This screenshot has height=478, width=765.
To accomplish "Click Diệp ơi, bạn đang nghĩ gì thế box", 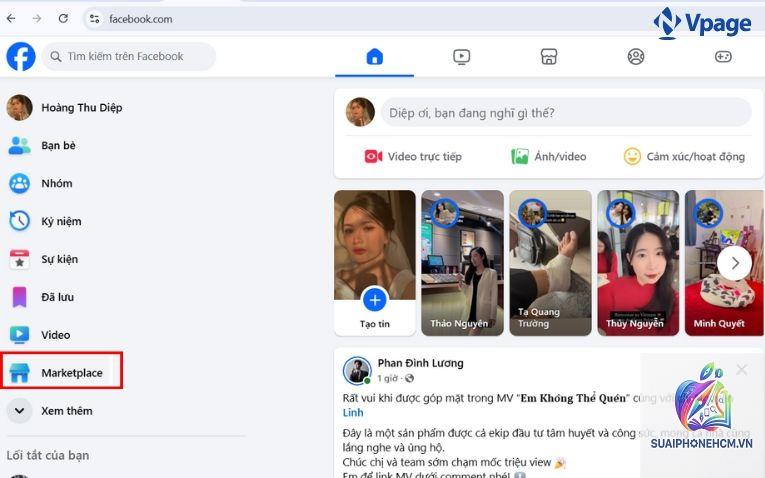I will coord(566,113).
